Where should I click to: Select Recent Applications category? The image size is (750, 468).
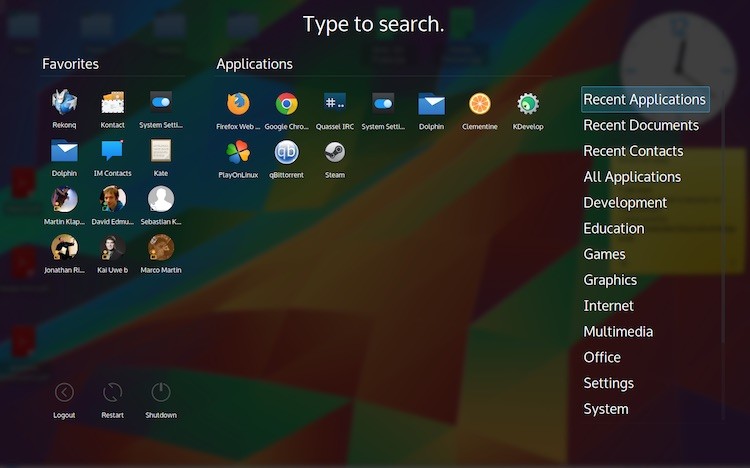[645, 100]
